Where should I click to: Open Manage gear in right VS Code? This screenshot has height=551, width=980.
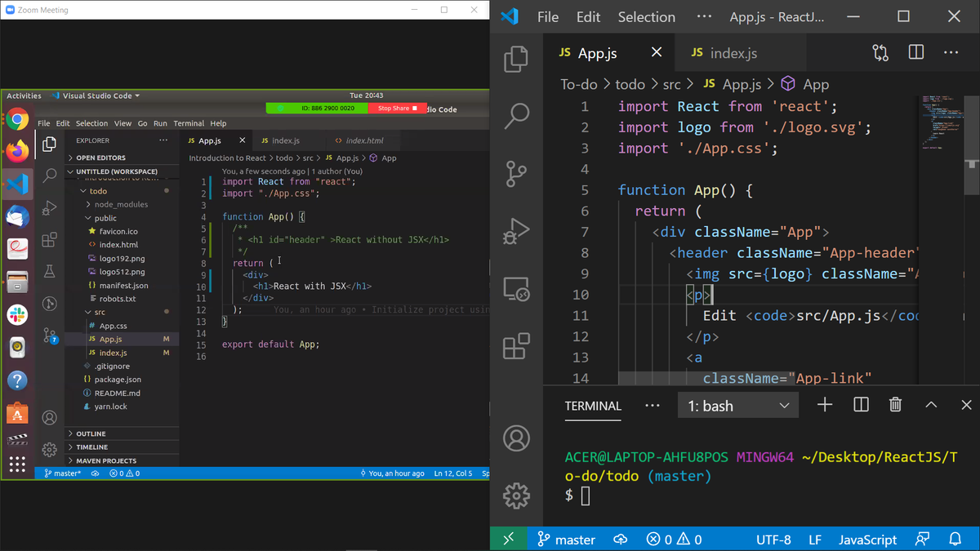click(x=516, y=495)
